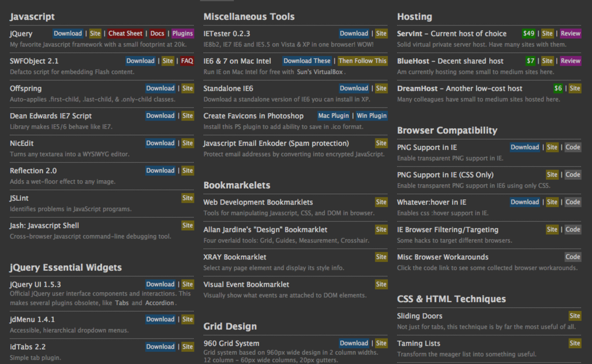Screen dimensions: 592x364
Task: Open the jQuery Plugins link
Action: click(x=183, y=33)
